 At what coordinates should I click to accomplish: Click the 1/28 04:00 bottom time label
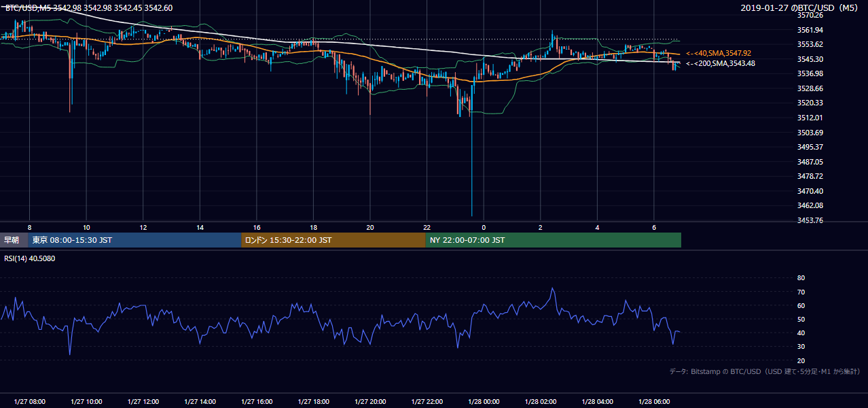[598, 401]
